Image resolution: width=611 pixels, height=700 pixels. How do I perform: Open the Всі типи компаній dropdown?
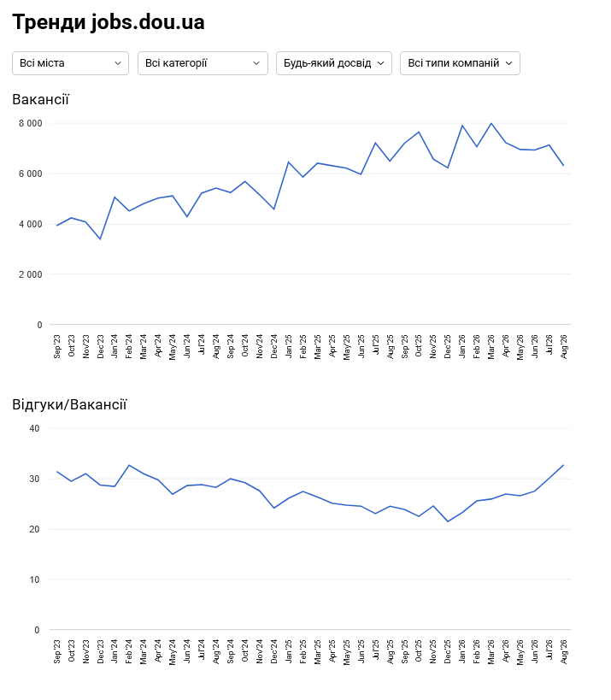coord(460,63)
